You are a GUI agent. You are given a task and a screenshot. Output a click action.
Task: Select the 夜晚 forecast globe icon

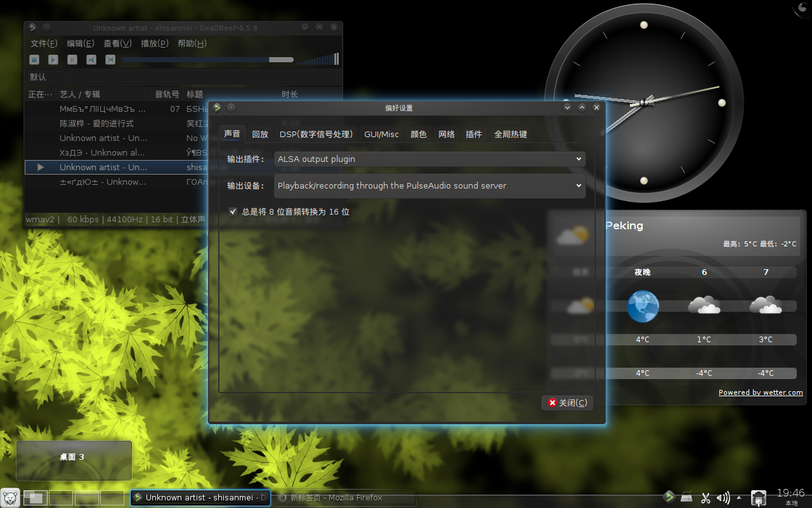tap(643, 306)
